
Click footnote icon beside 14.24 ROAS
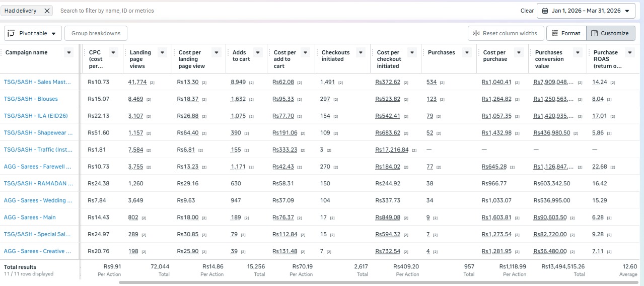[612, 83]
